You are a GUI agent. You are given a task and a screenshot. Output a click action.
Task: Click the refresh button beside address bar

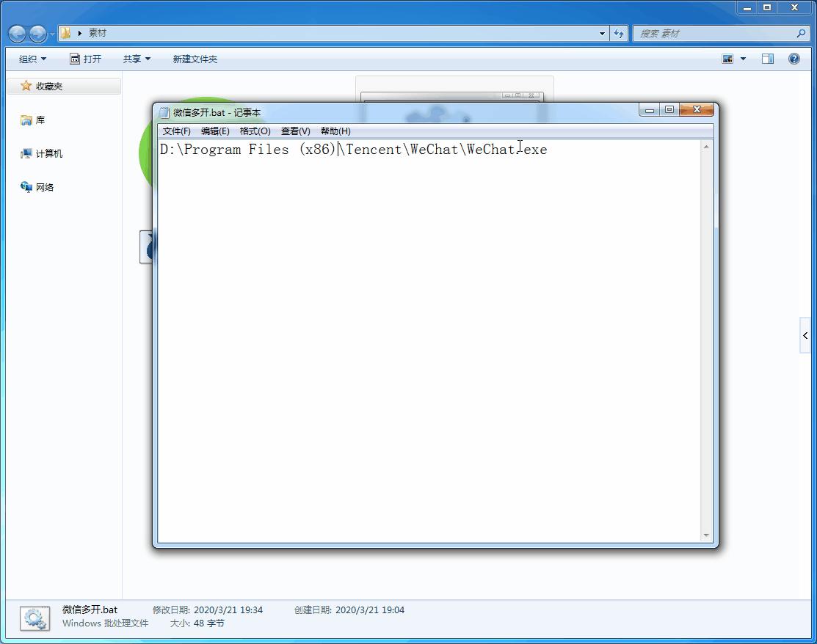[x=619, y=33]
